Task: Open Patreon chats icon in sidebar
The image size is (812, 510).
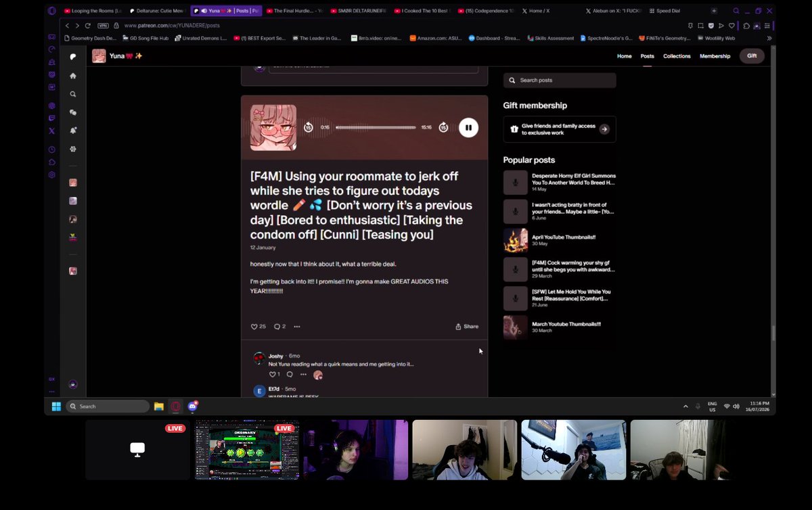Action: point(73,112)
